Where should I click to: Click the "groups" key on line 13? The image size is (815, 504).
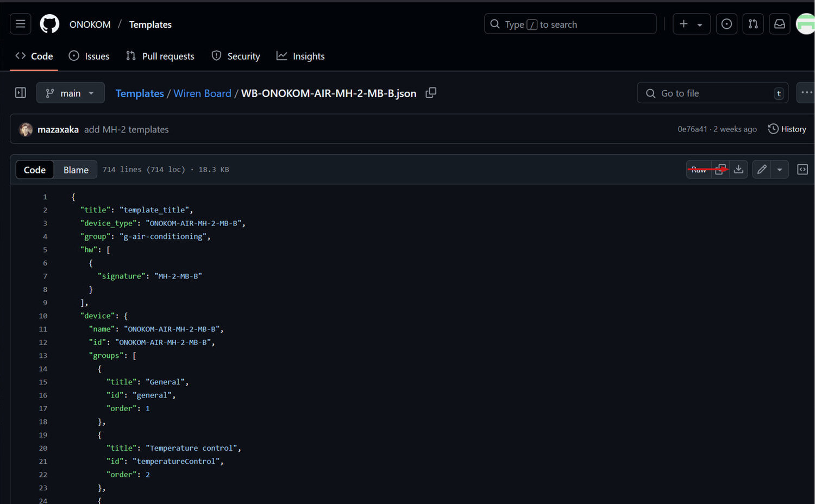pos(106,356)
